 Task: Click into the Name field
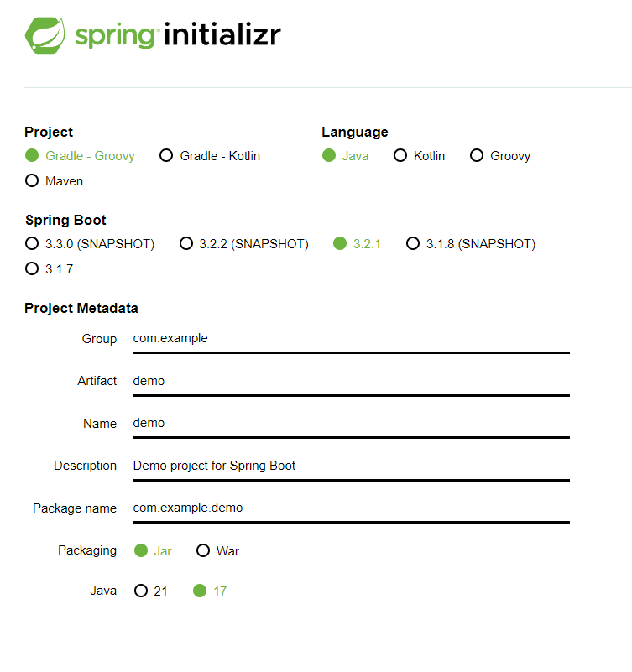pyautogui.click(x=352, y=425)
